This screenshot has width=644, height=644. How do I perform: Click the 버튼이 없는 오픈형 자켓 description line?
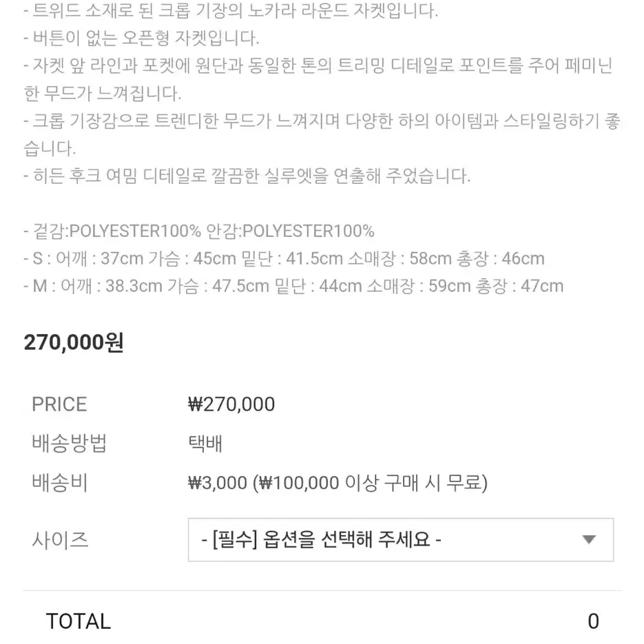[x=142, y=38]
